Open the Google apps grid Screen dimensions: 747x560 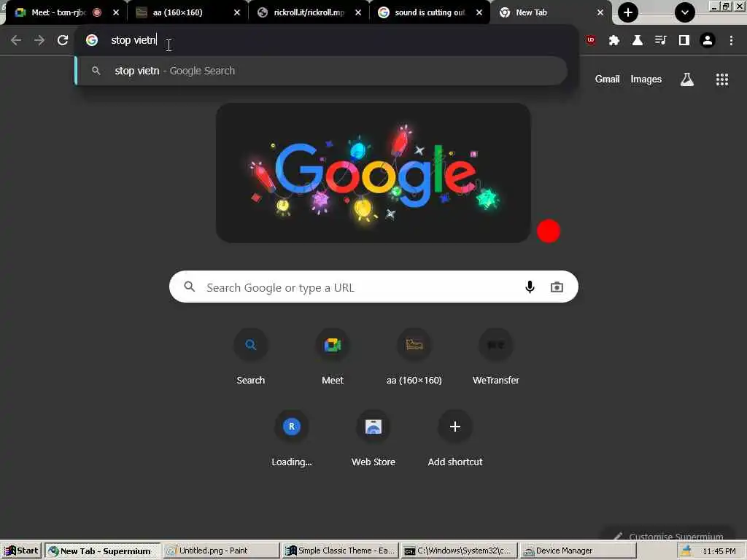721,79
